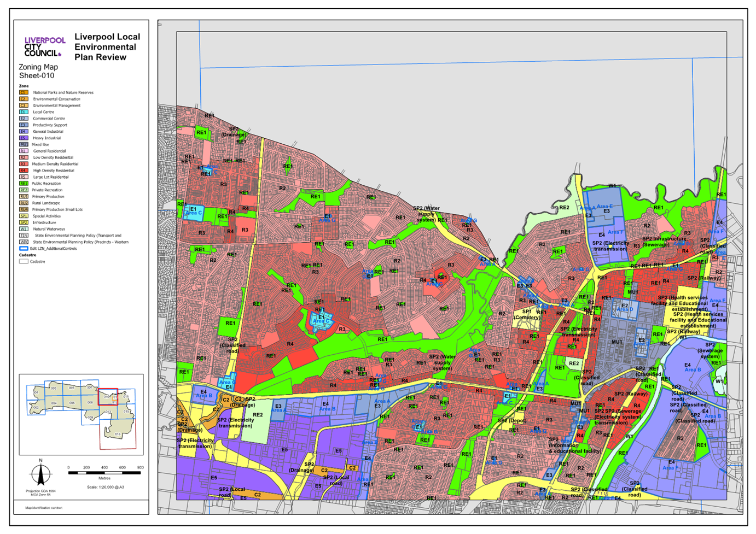Click 'State Environmental Planning Policy (Transport and' label
The width and height of the screenshot is (756, 534).
(77, 236)
